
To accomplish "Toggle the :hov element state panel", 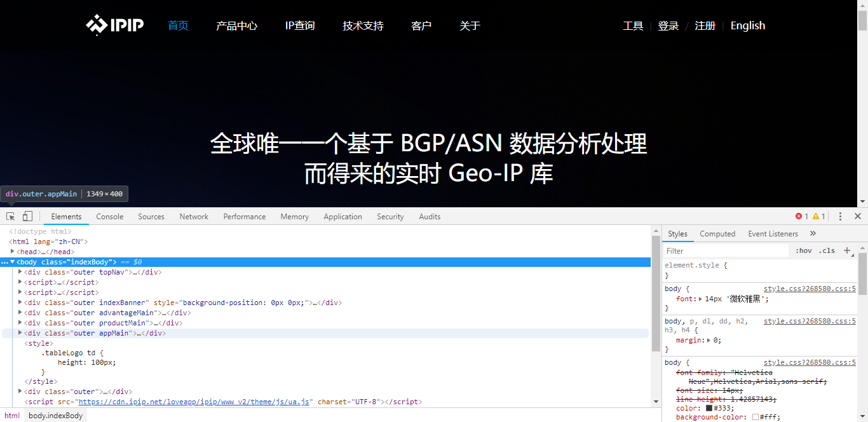I will tap(804, 250).
